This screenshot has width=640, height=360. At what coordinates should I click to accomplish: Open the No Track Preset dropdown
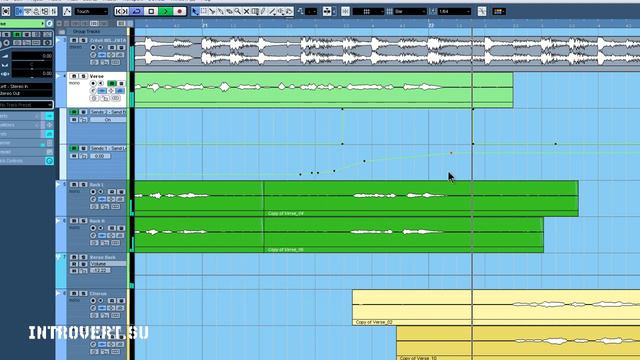coord(27,105)
